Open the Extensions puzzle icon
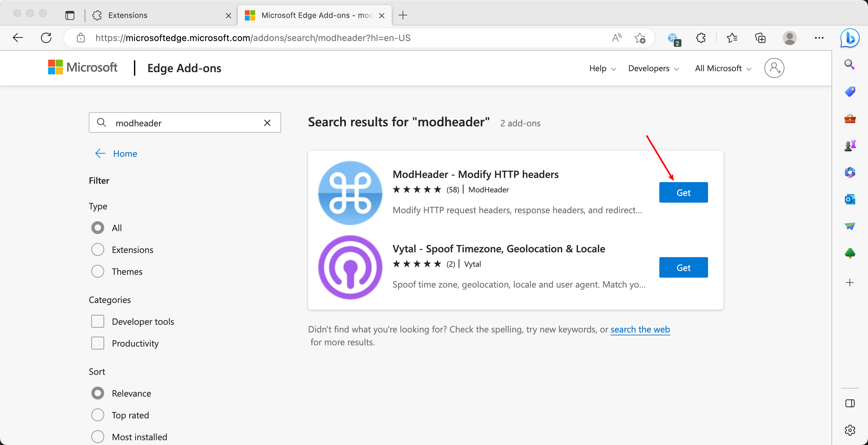The height and width of the screenshot is (445, 868). tap(701, 38)
